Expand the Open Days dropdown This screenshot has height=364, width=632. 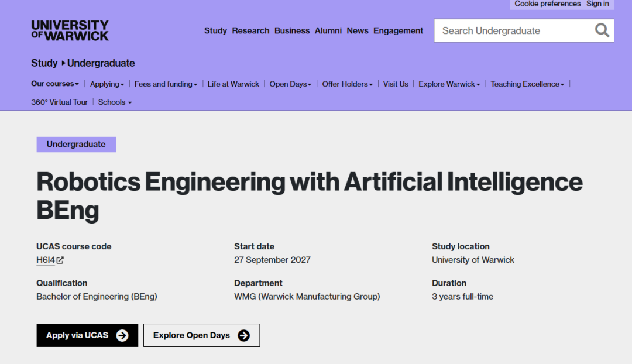pyautogui.click(x=290, y=84)
